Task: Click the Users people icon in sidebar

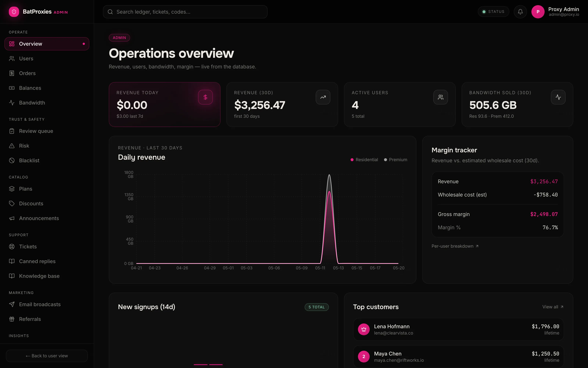Action: click(x=12, y=58)
